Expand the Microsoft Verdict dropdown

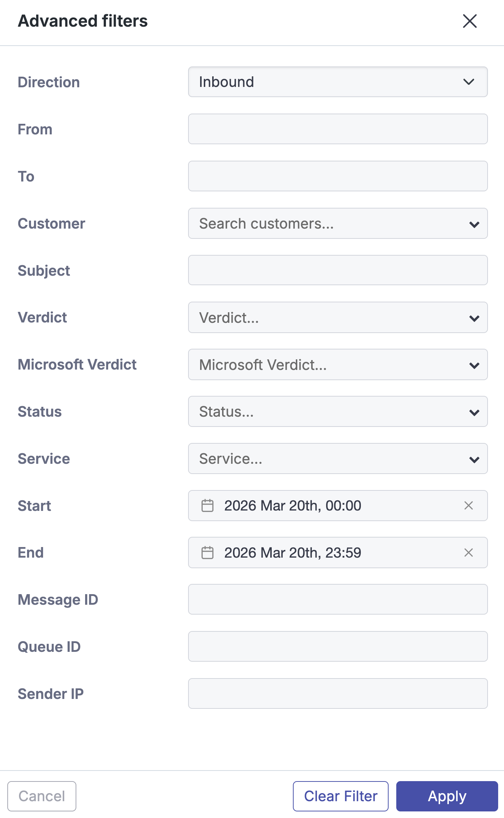coord(337,365)
